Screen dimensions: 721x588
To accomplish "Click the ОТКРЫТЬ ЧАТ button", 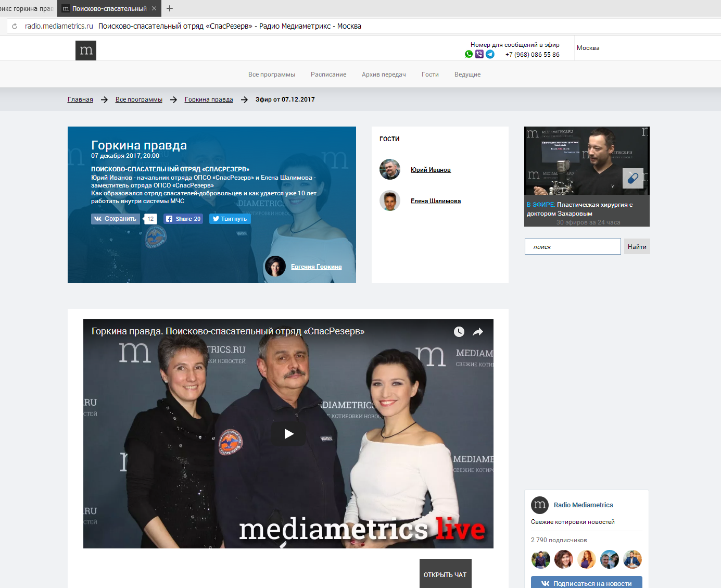I will click(x=445, y=574).
